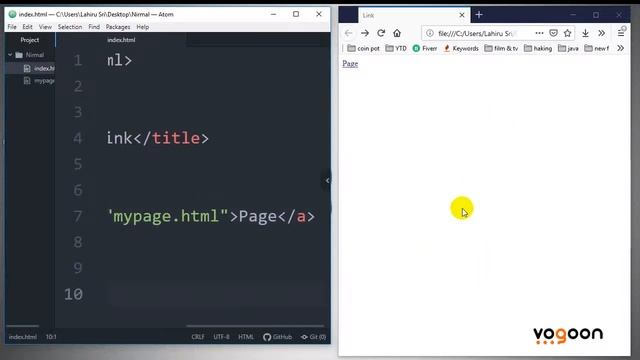640x360 pixels.
Task: Select the Project panel tab
Action: (x=30, y=40)
